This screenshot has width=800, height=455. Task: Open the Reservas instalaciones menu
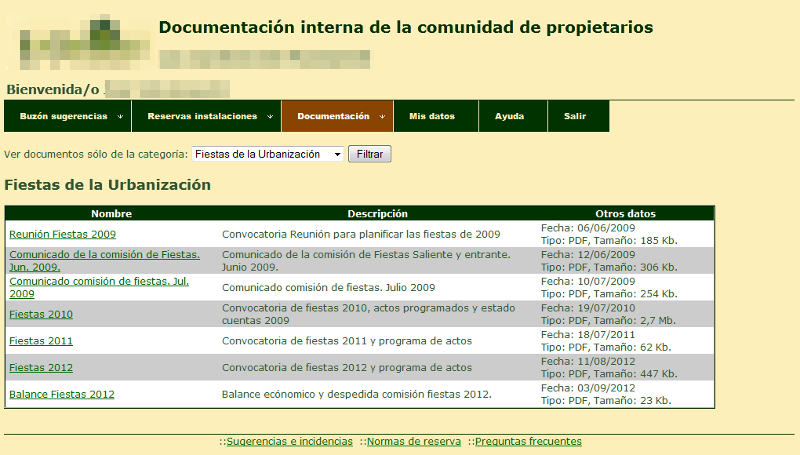(x=202, y=116)
